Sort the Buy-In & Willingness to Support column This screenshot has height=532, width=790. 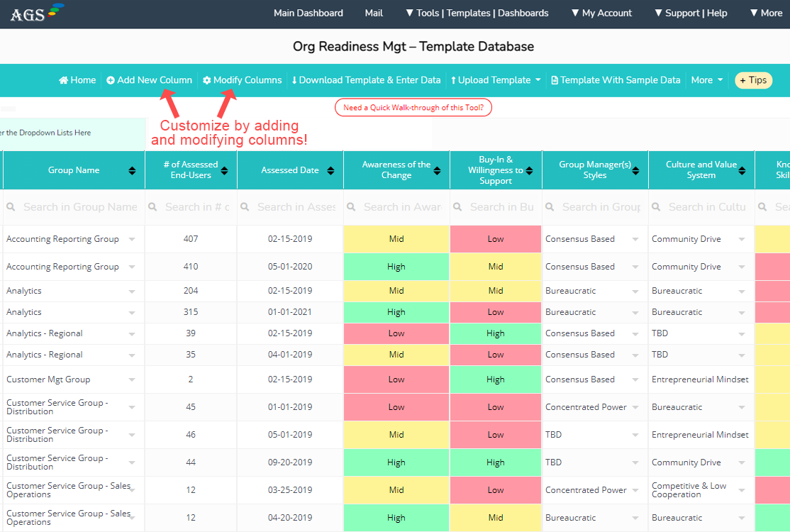pyautogui.click(x=529, y=170)
